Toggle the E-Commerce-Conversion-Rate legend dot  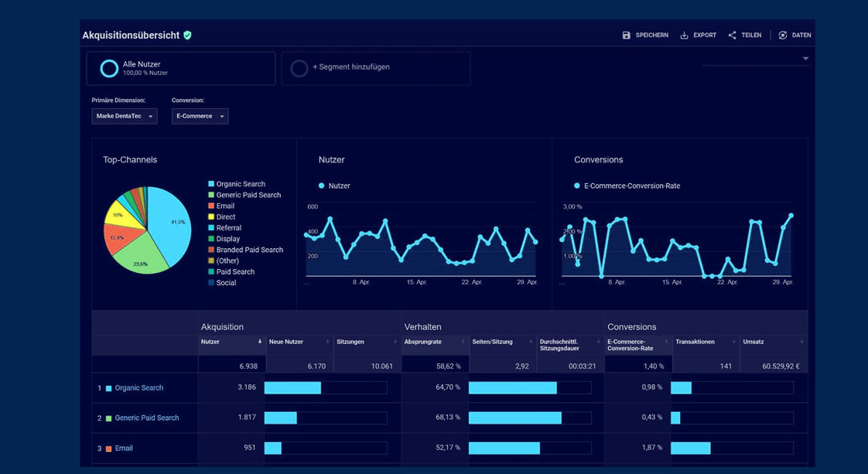[577, 186]
